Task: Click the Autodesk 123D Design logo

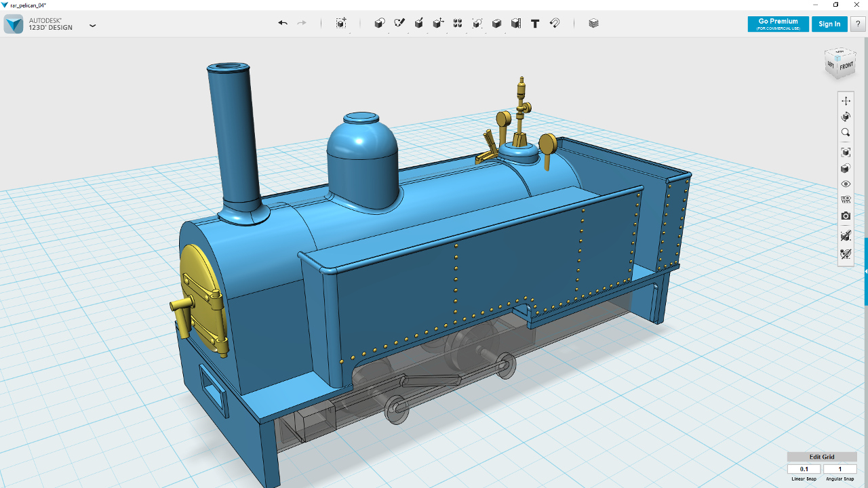Action: (x=14, y=24)
